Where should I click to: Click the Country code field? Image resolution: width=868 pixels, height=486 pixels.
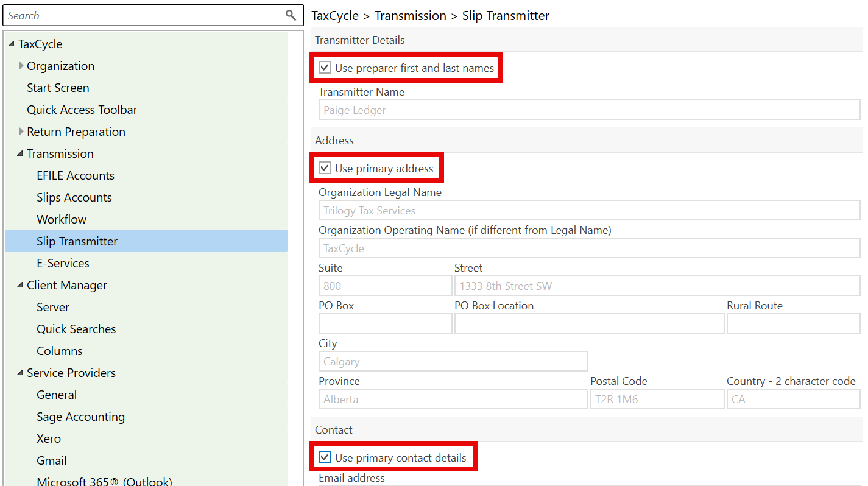pyautogui.click(x=793, y=400)
